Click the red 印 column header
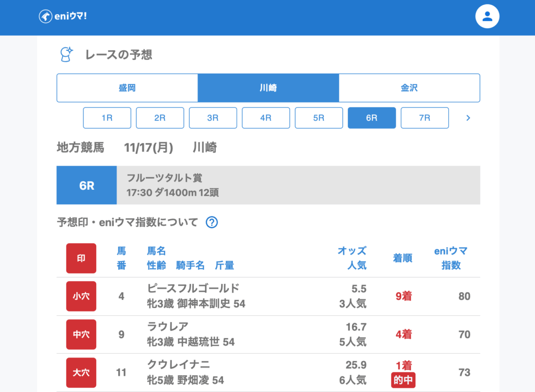The width and height of the screenshot is (535, 392). pos(81,258)
